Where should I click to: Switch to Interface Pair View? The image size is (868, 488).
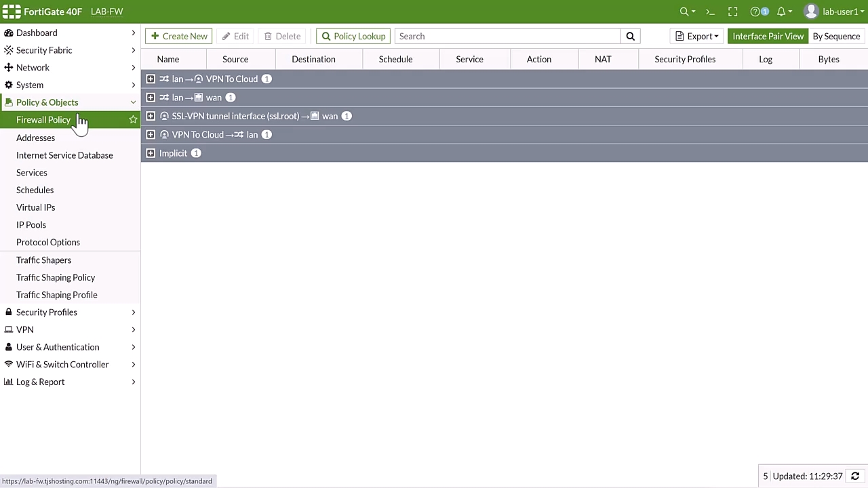click(x=768, y=37)
